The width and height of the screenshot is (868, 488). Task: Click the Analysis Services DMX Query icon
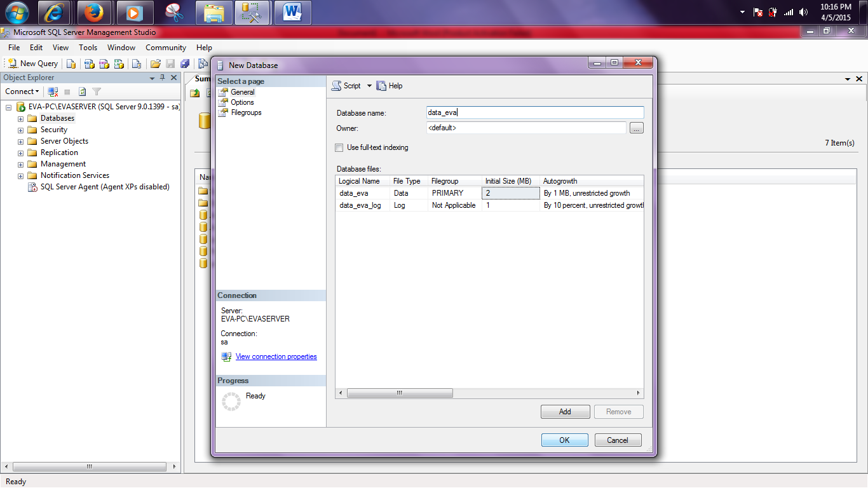104,64
